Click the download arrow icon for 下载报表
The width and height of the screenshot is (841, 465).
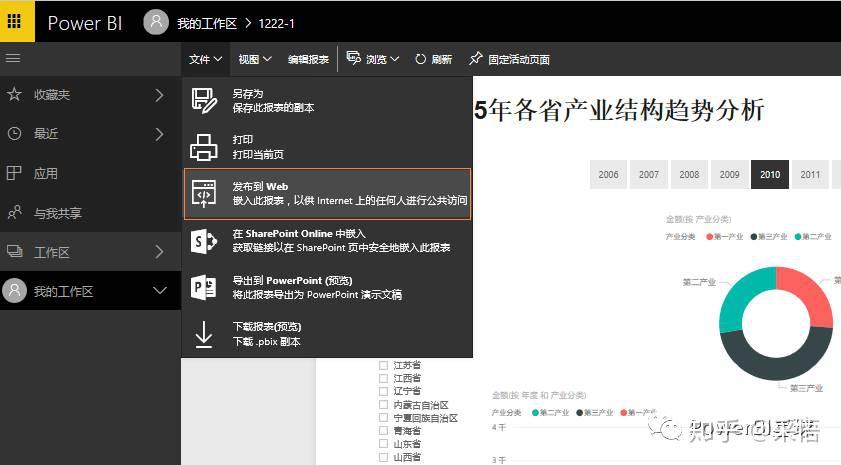click(204, 334)
